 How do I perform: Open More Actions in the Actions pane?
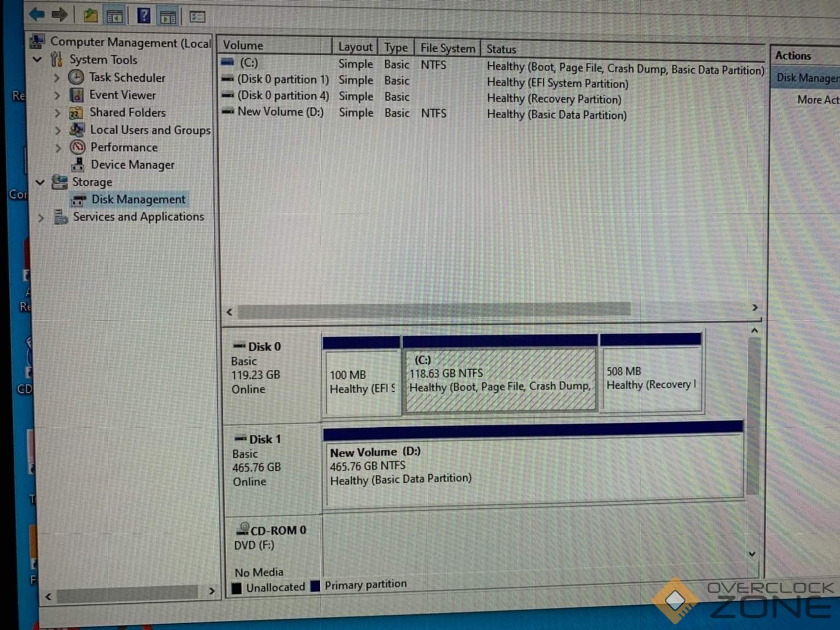click(818, 100)
